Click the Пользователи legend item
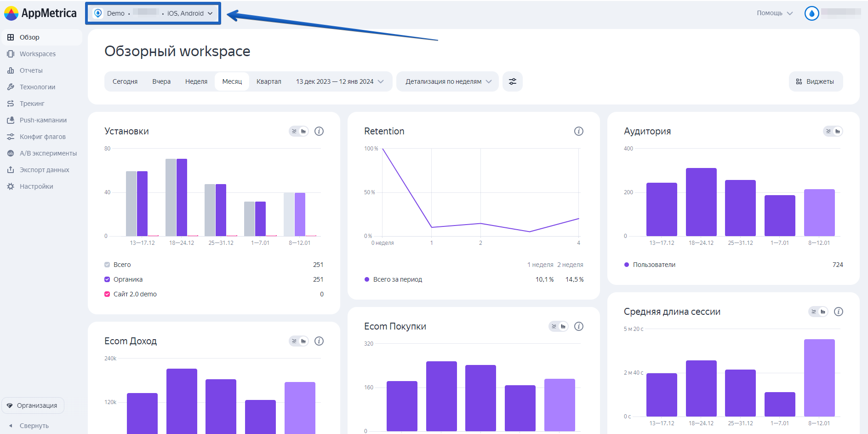Screen dimensions: 868x434 pos(650,265)
